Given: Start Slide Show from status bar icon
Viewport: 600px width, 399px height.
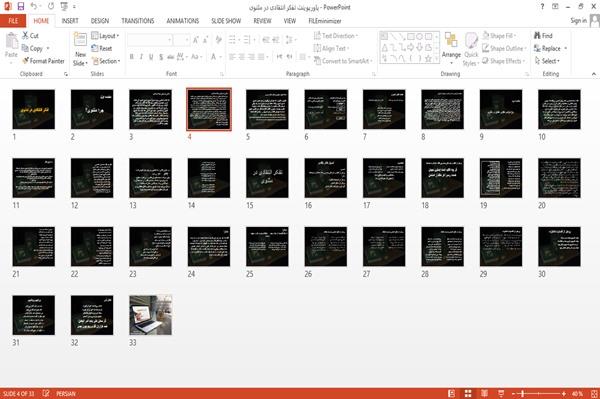Looking at the screenshot, I should point(501,394).
